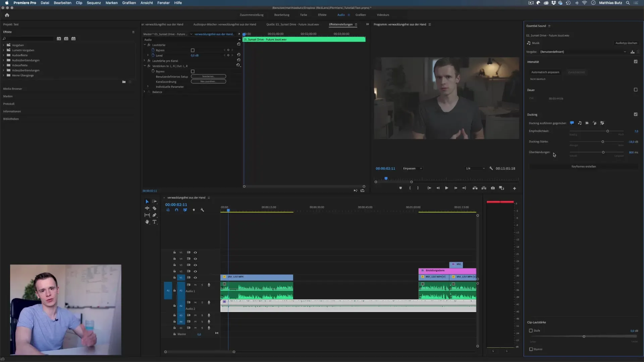Select the Hand tool
This screenshot has height=362, width=644.
(147, 222)
